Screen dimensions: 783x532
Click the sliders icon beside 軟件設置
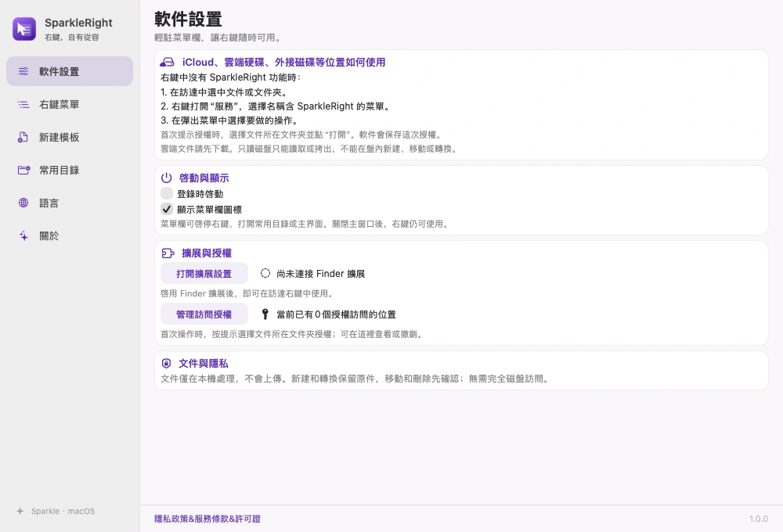pyautogui.click(x=23, y=71)
